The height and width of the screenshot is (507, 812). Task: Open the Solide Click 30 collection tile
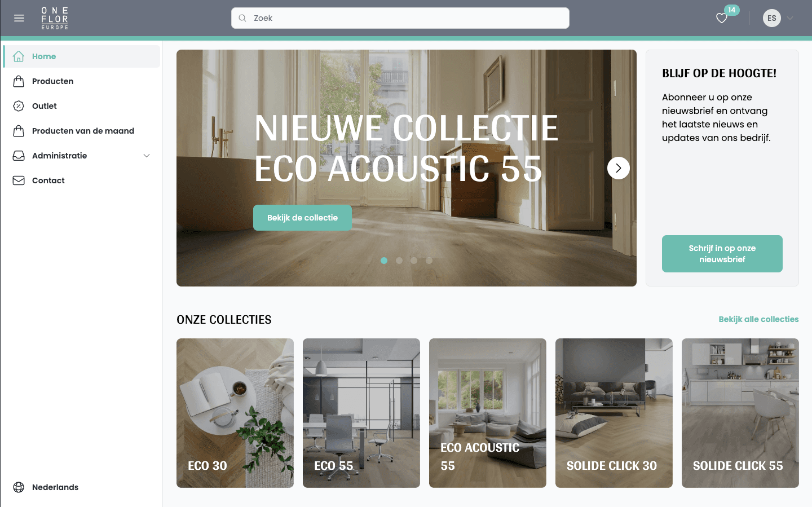(614, 413)
